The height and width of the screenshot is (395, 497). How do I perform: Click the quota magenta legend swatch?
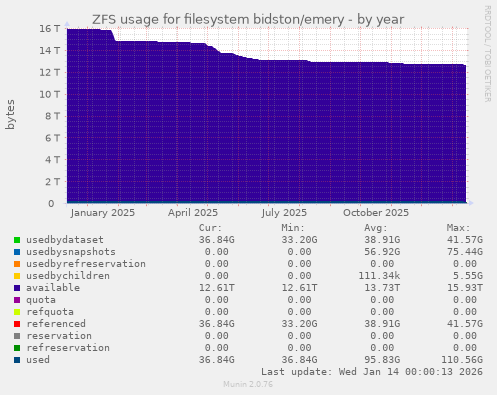click(17, 300)
